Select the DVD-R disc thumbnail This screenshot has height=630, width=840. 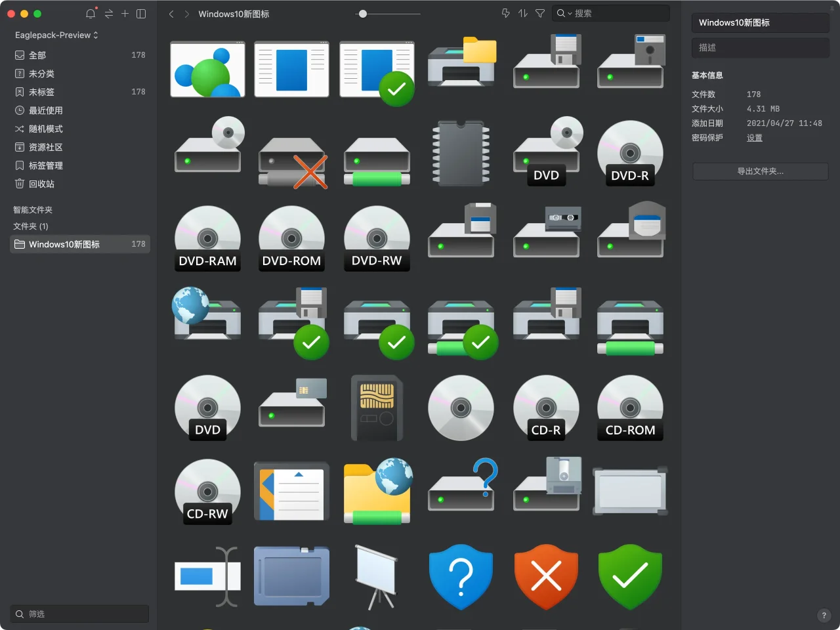pyautogui.click(x=630, y=153)
